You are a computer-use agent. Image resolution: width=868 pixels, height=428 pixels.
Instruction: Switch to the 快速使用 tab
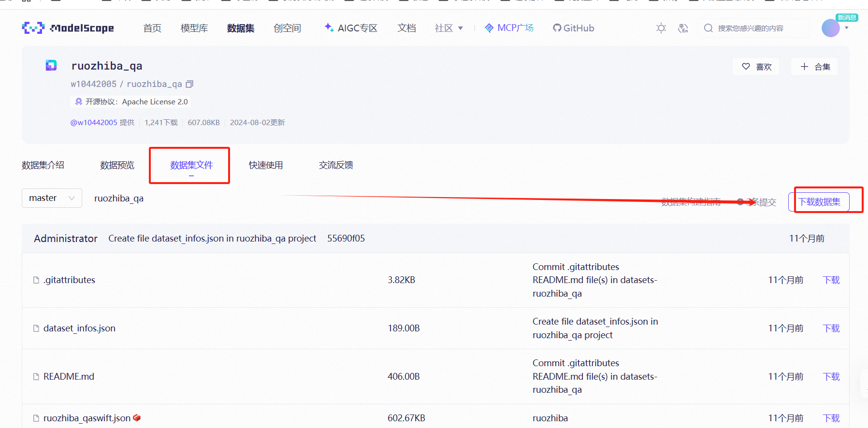click(x=266, y=165)
